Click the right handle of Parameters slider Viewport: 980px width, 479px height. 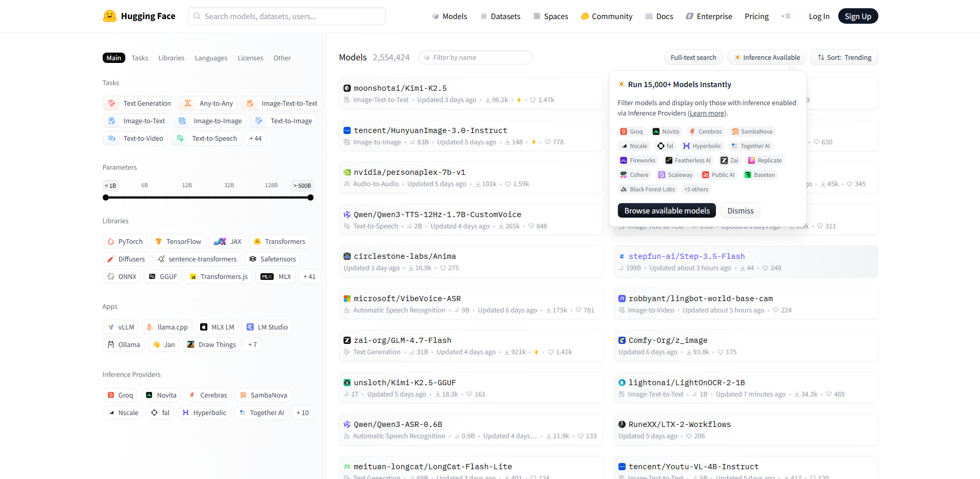tap(311, 197)
